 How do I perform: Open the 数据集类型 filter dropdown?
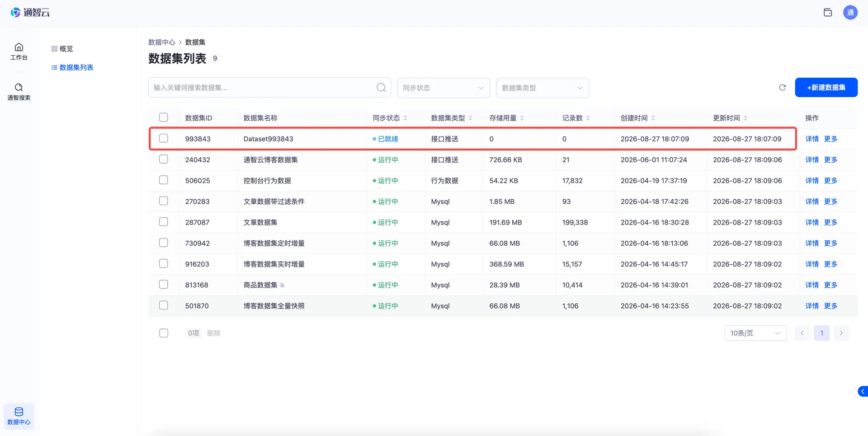pyautogui.click(x=542, y=88)
